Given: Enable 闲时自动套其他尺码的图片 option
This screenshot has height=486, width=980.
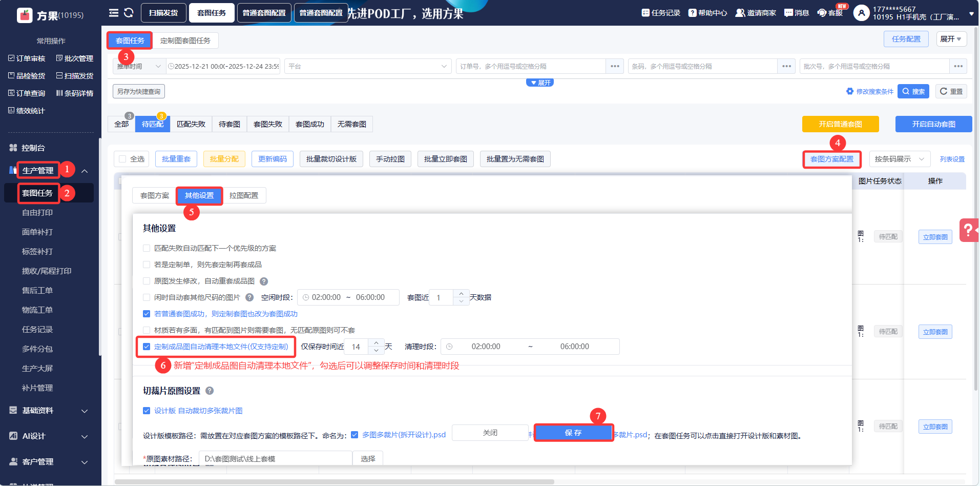Looking at the screenshot, I should 147,297.
